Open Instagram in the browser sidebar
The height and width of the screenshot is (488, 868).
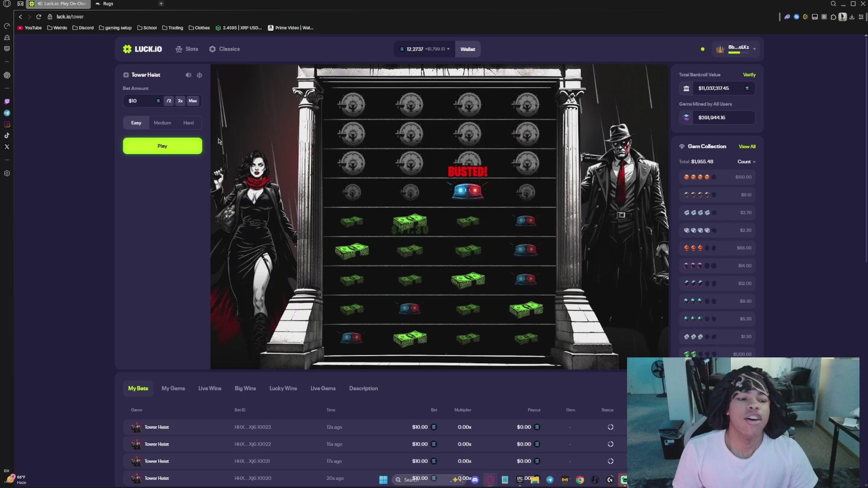point(7,124)
